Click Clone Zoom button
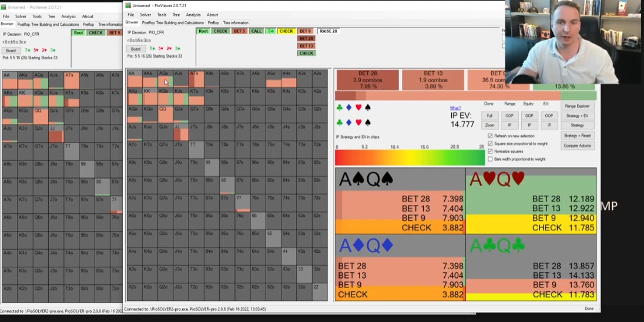This screenshot has width=644, height=322. pyautogui.click(x=489, y=125)
